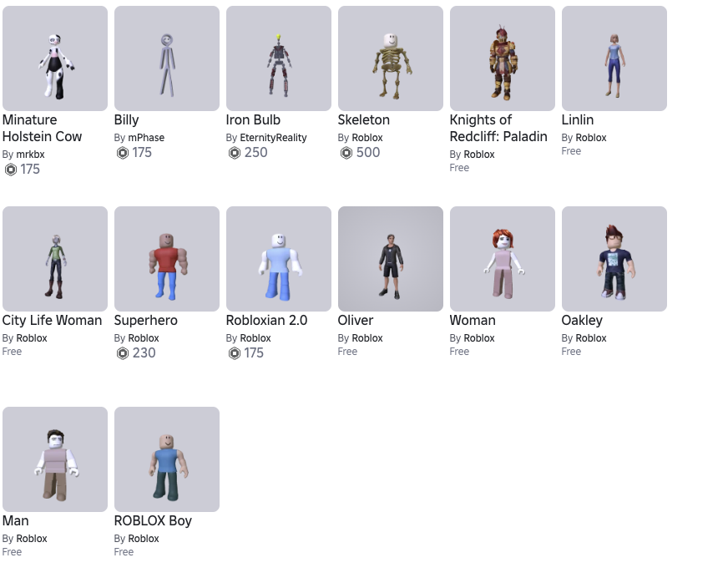The height and width of the screenshot is (583, 728).
Task: Click the Free label under Woman
Action: pos(459,352)
